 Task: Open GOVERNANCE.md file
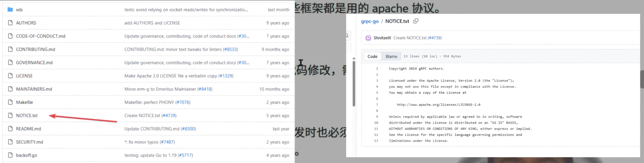click(x=34, y=63)
